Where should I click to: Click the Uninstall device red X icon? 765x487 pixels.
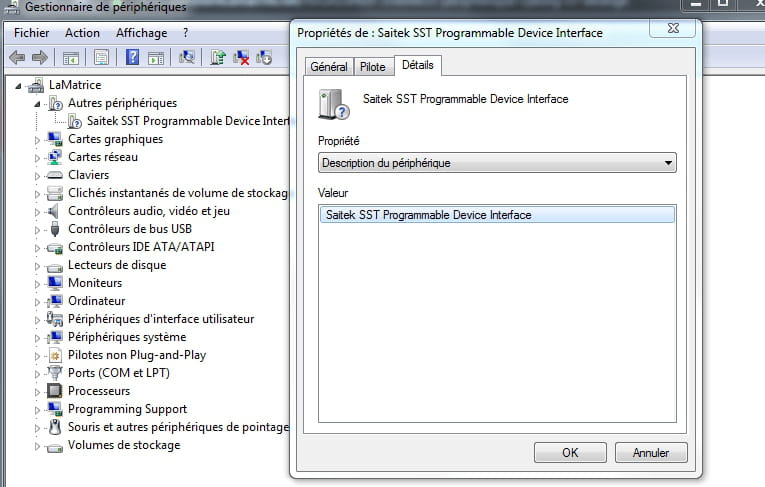point(241,58)
